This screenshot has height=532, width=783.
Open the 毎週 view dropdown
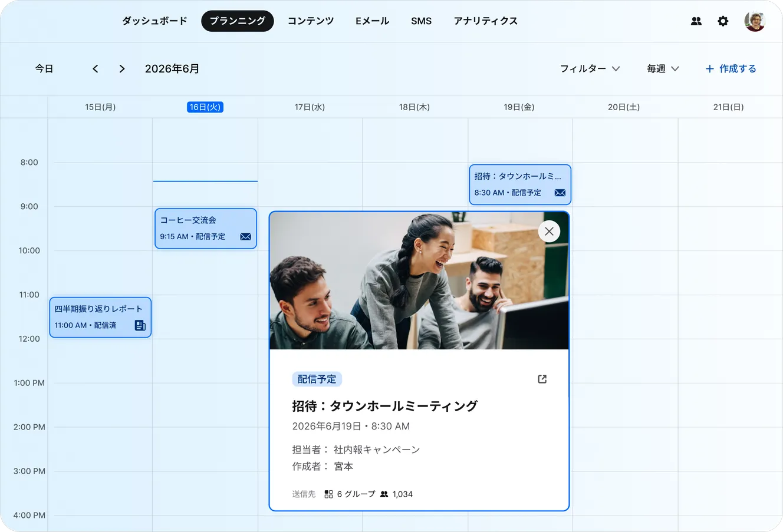(663, 69)
